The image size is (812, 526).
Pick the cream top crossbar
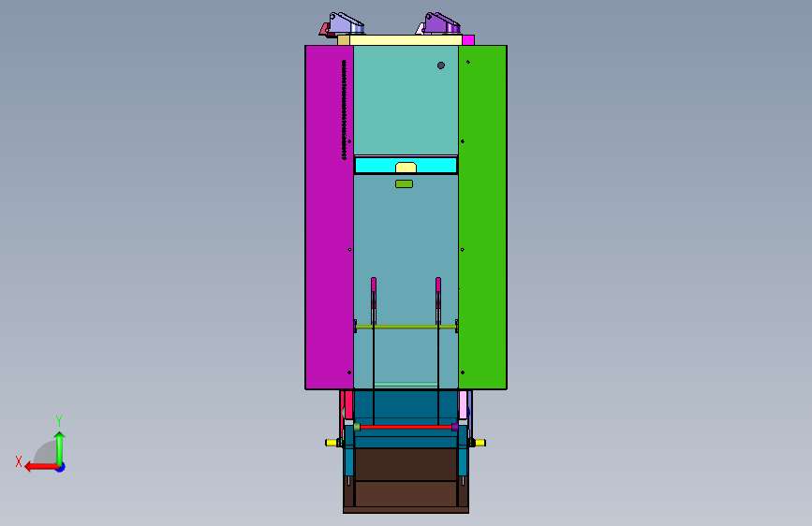[406, 40]
